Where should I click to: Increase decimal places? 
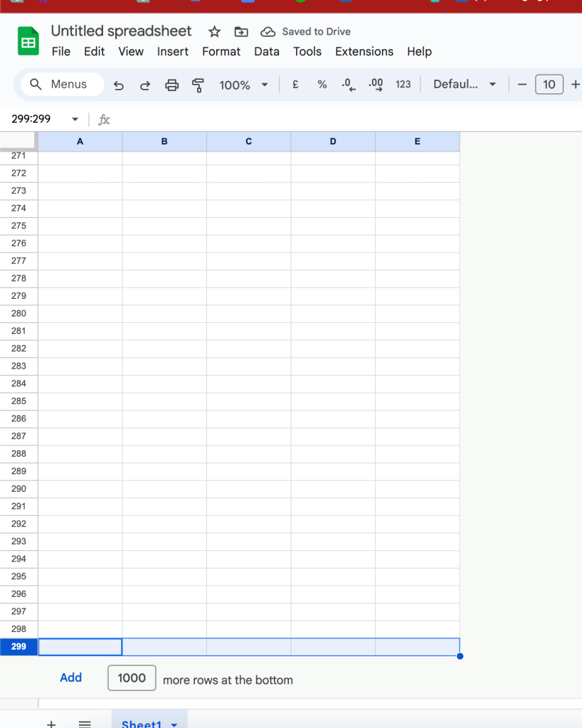coord(376,85)
